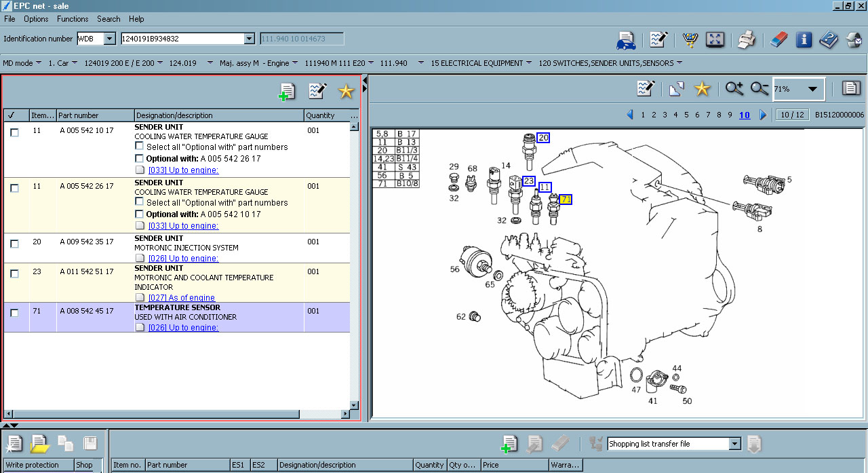
Task: Open the notes icon above the diagram
Action: pyautogui.click(x=646, y=88)
